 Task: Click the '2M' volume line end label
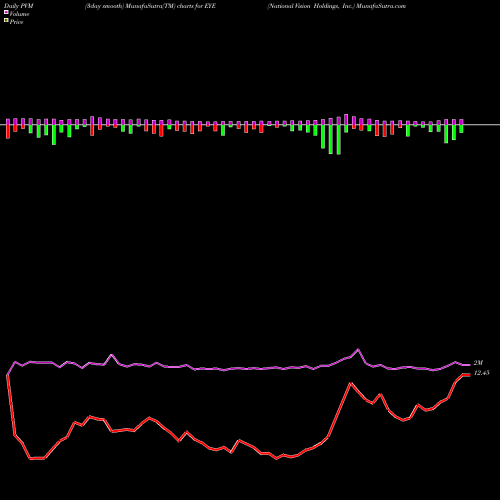coord(478,363)
